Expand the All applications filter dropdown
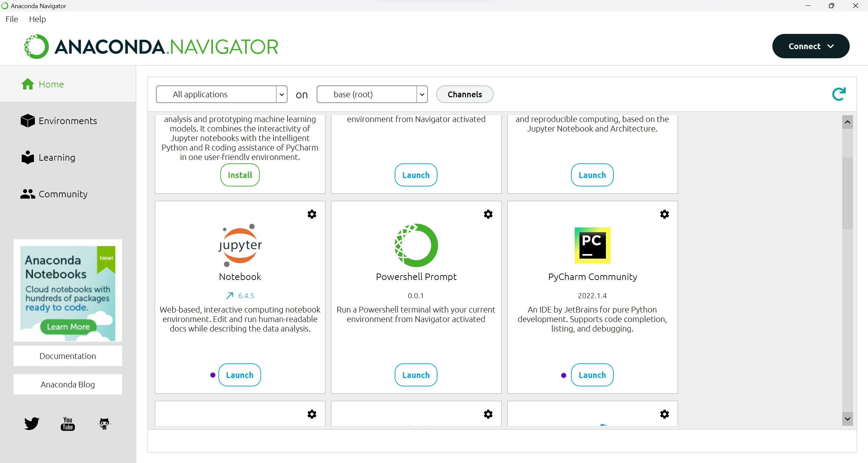This screenshot has height=463, width=868. pyautogui.click(x=281, y=94)
